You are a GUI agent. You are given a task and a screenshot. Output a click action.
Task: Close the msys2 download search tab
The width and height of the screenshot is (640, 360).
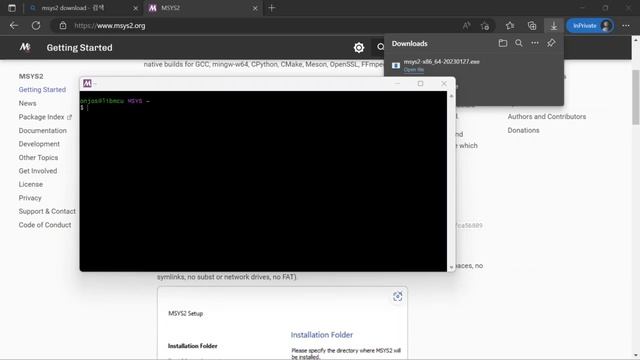pos(136,8)
